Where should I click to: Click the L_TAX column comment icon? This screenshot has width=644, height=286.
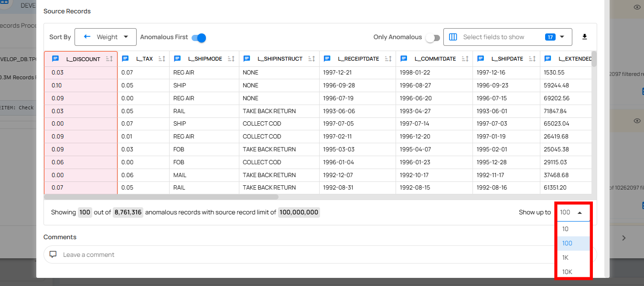126,59
